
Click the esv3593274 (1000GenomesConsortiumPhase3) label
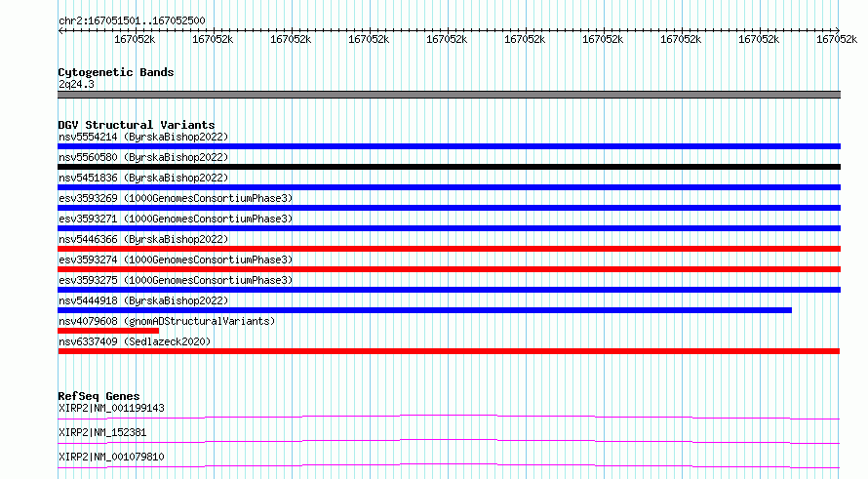coord(176,259)
